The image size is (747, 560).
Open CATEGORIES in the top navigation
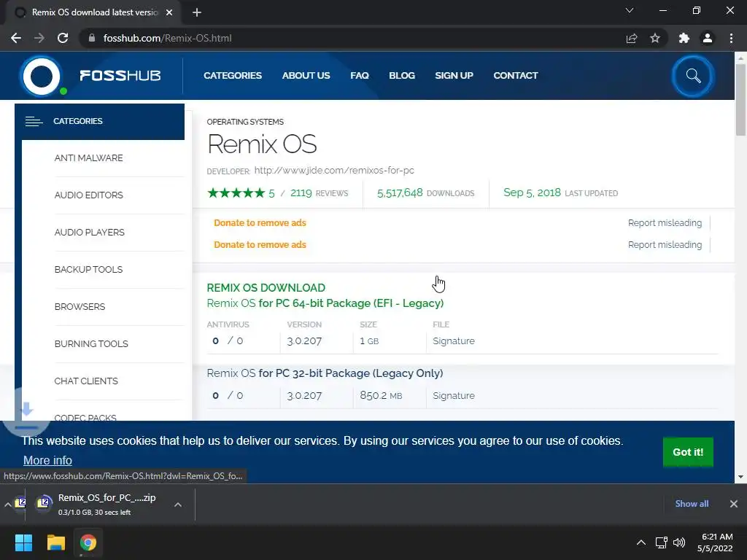233,76
